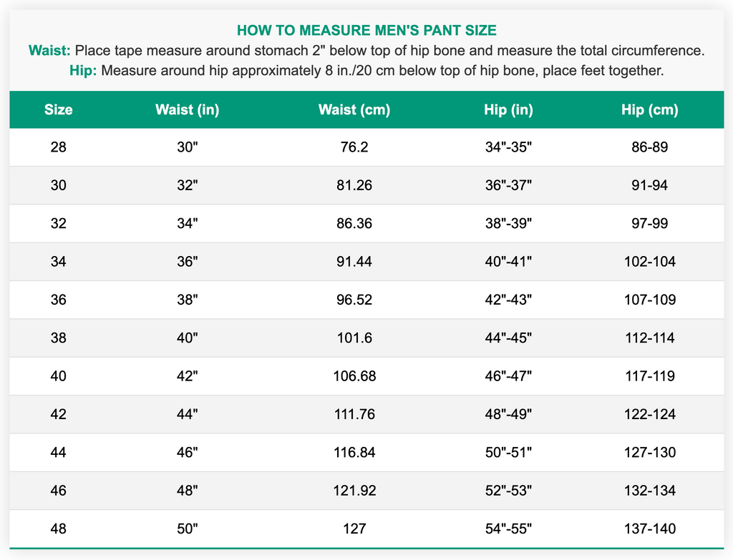
Task: Select size 28 in the Size column
Action: (x=59, y=148)
